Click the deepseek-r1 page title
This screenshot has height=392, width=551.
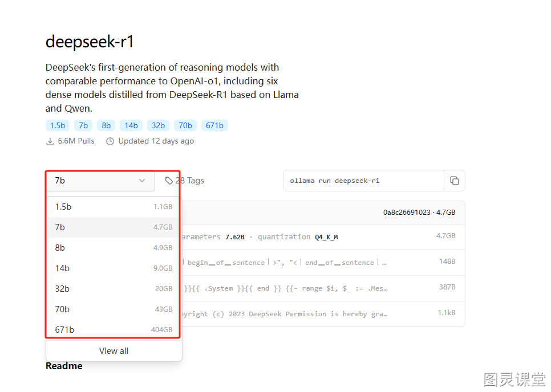[x=90, y=42]
